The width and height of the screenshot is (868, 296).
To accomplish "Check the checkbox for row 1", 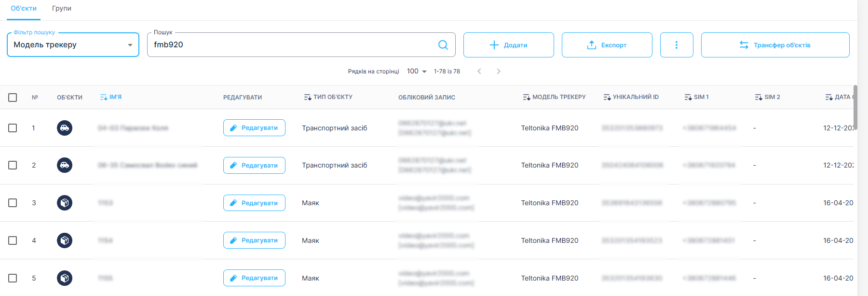I will click(13, 128).
